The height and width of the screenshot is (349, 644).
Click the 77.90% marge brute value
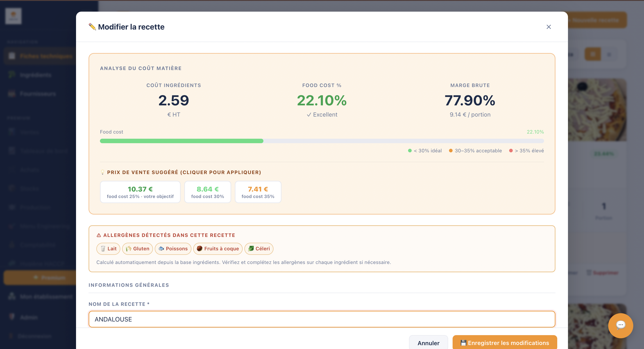coord(470,100)
